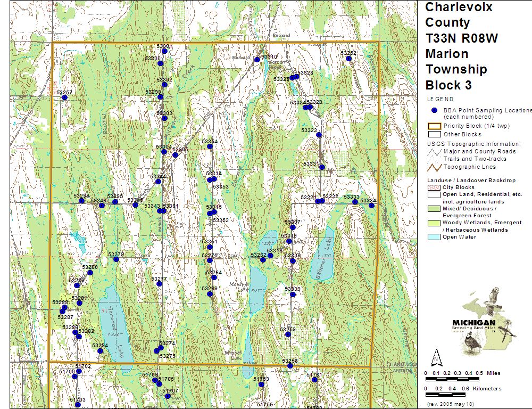
Task: Click the Mixed/Deciduous Forest green swatch
Action: click(434, 209)
